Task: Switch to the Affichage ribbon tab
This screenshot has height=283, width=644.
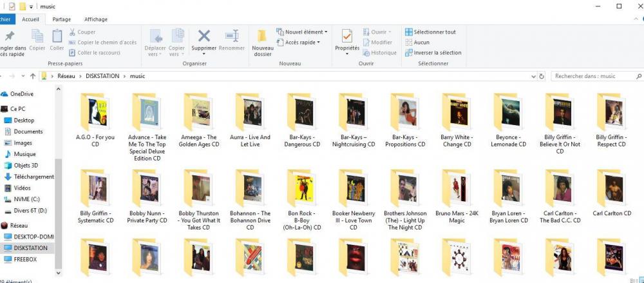Action: coord(96,19)
